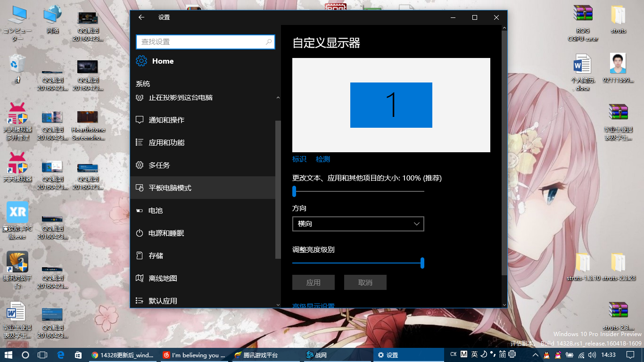Viewport: 644px width, 362px height.
Task: Click the 存储 storage icon
Action: point(140,255)
